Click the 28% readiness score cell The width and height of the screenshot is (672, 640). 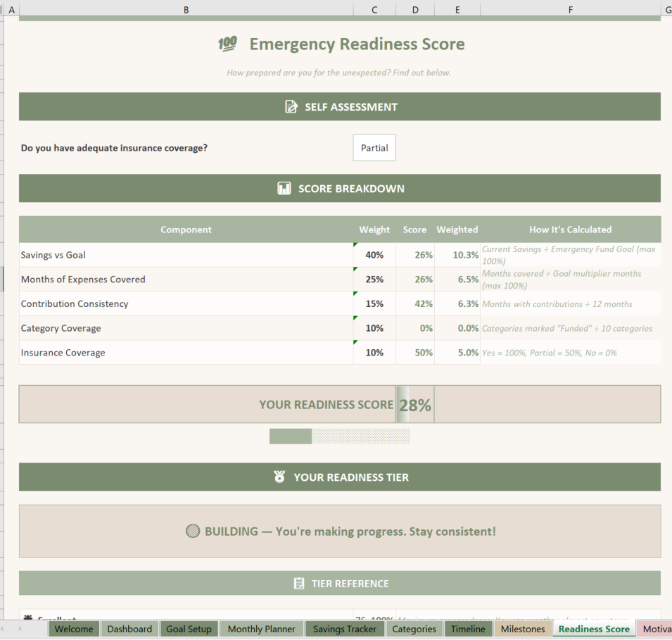(x=415, y=405)
